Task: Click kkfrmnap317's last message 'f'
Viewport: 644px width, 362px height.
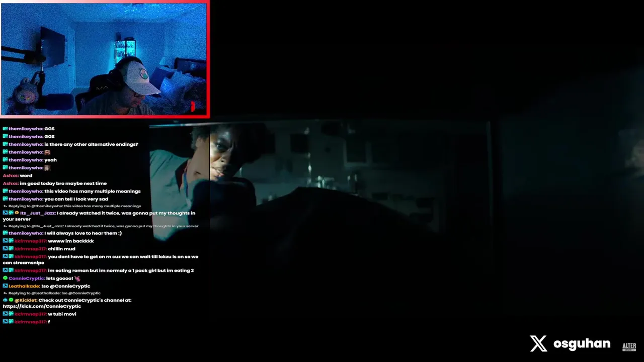Action: (49, 322)
